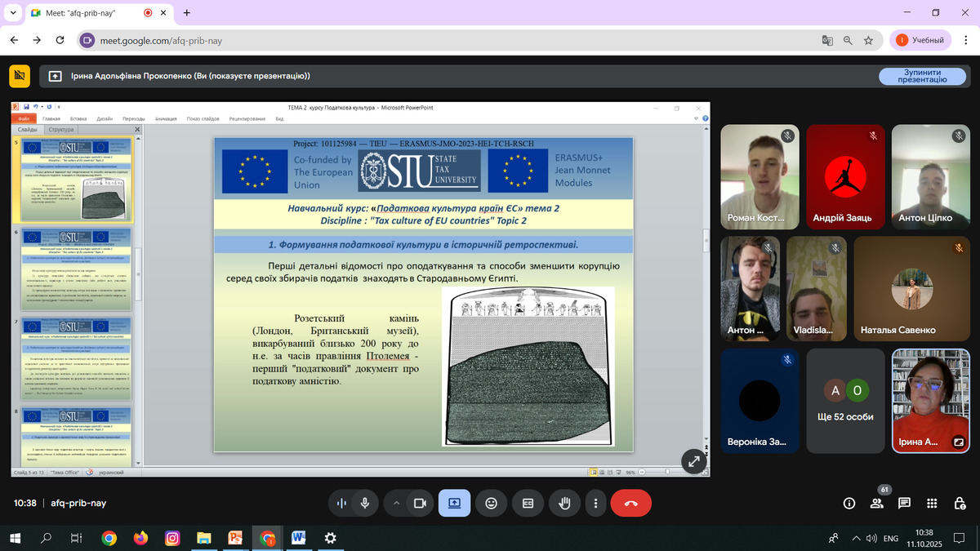Expand video settings chevron beside camera
This screenshot has height=551, width=980.
click(397, 504)
